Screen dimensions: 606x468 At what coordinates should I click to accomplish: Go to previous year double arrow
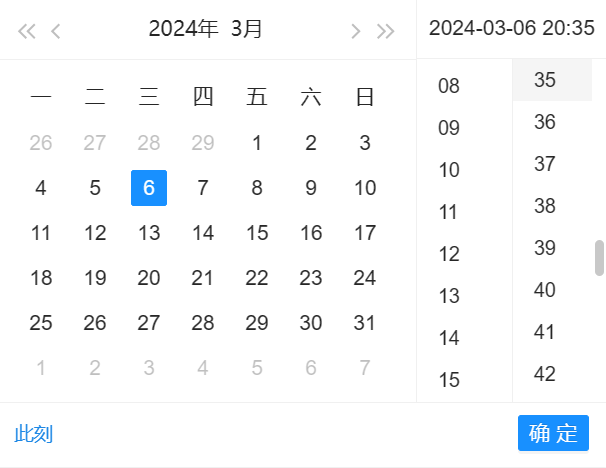(x=27, y=31)
